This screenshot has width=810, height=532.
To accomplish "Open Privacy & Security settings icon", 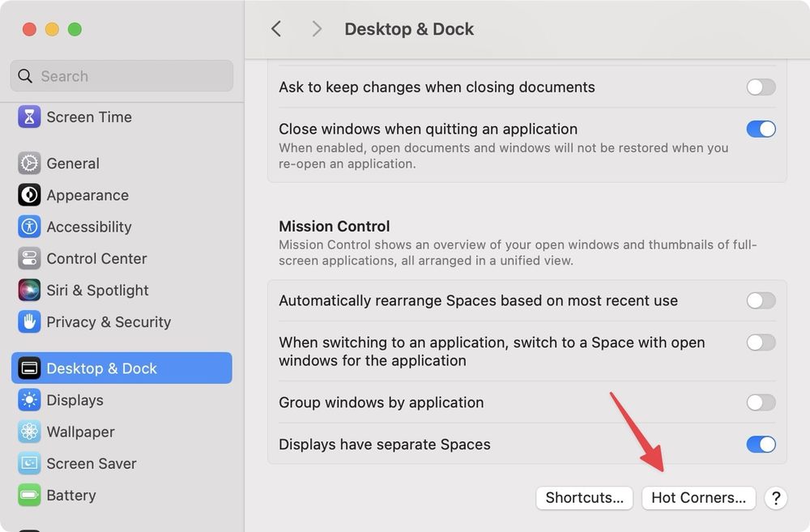I will point(29,321).
